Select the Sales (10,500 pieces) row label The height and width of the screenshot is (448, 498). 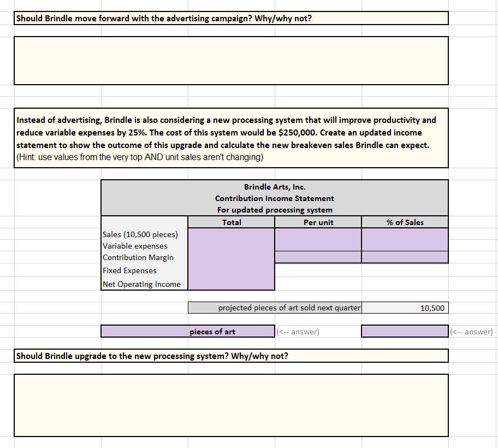tap(140, 234)
